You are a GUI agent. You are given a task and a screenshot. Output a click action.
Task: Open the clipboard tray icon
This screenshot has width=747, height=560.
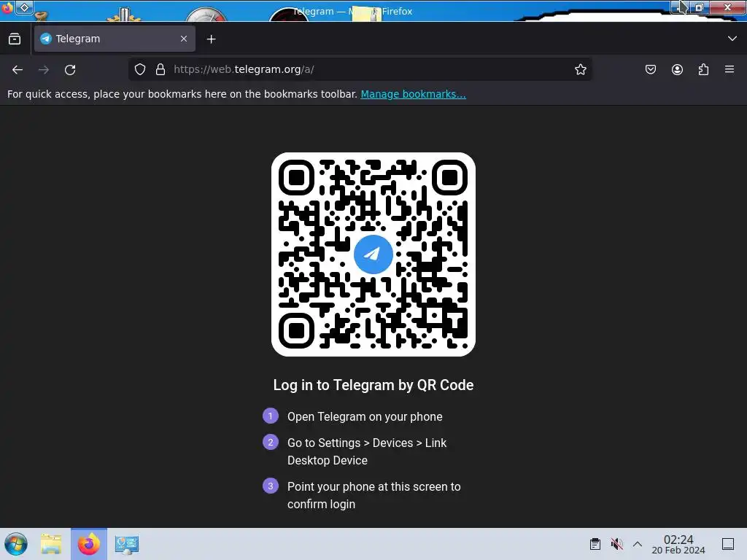[595, 544]
